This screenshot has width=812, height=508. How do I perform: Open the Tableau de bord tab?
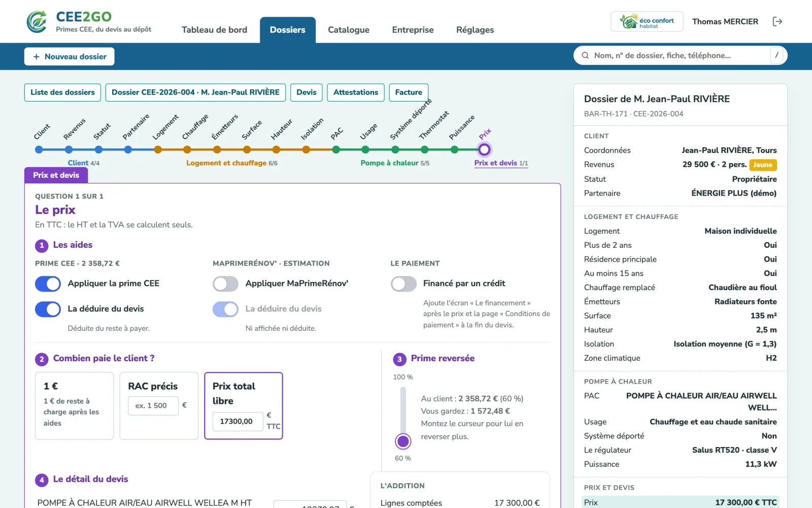pos(214,30)
